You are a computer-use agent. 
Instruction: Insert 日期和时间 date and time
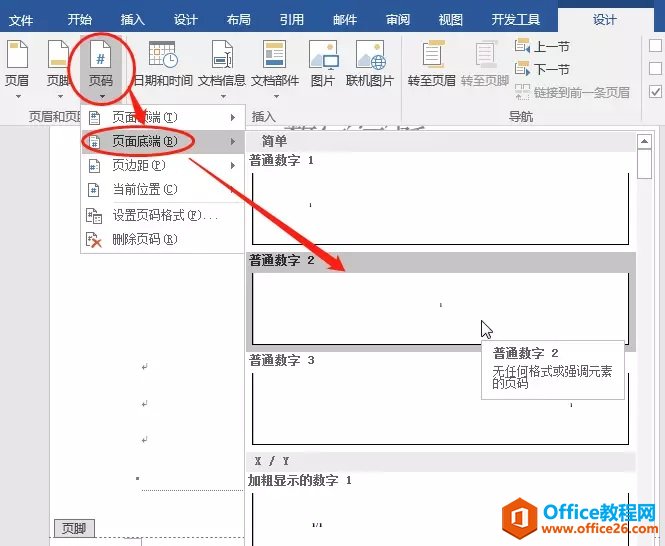pyautogui.click(x=163, y=64)
